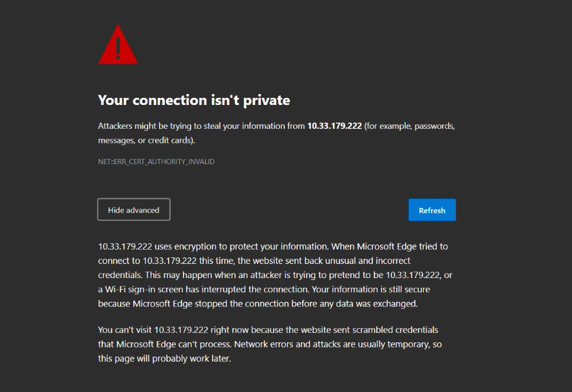The image size is (572, 392).
Task: Collapse details with Hide advanced button
Action: (134, 210)
